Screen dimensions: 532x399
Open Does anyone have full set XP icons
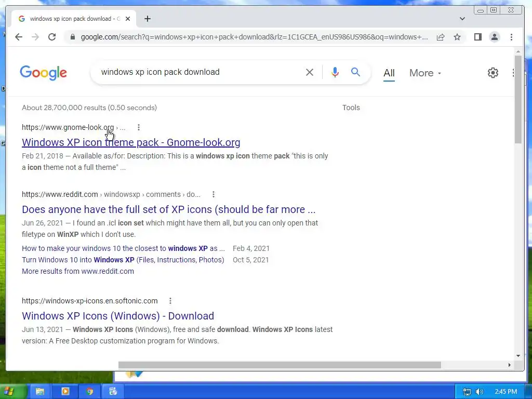[x=169, y=209]
